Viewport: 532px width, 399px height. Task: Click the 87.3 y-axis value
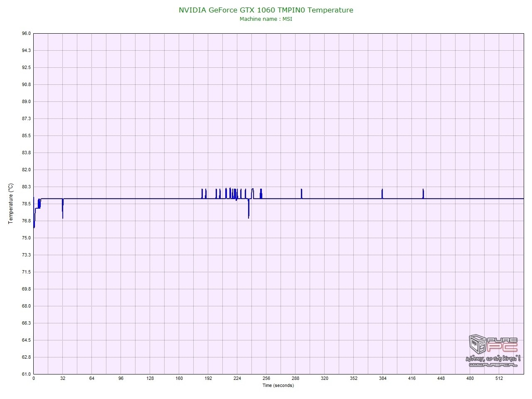coord(26,118)
